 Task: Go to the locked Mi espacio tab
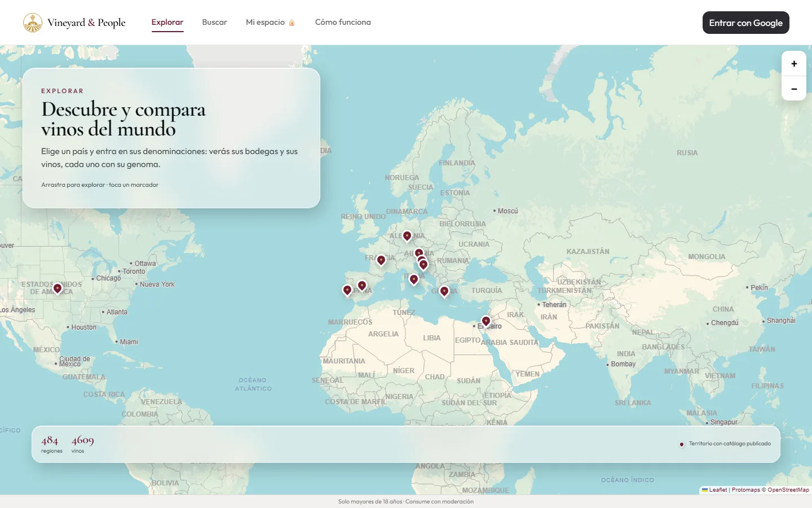(271, 22)
